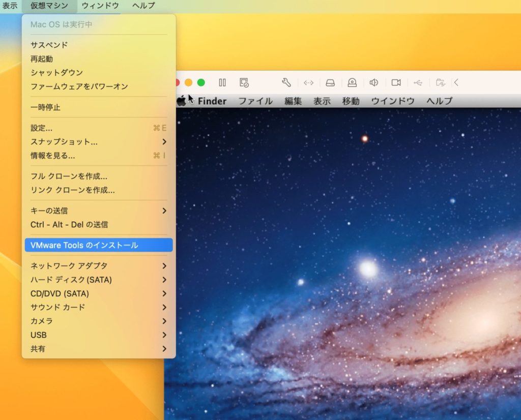Click the pause icon in VM toolbar

[222, 82]
